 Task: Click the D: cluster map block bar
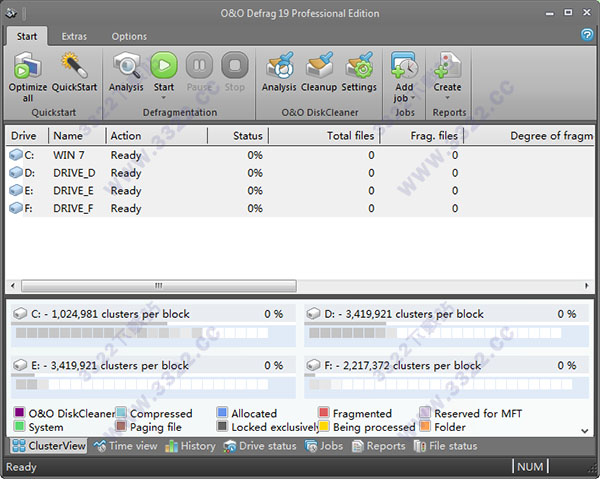pos(435,333)
